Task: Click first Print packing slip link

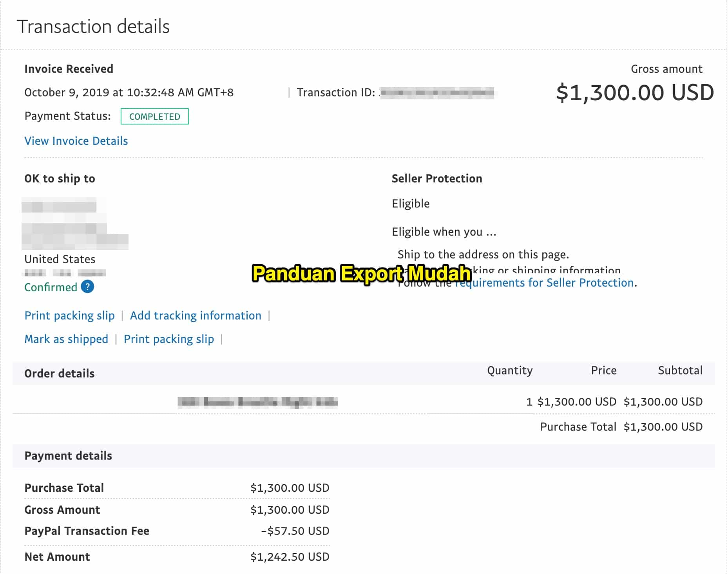Action: click(69, 316)
